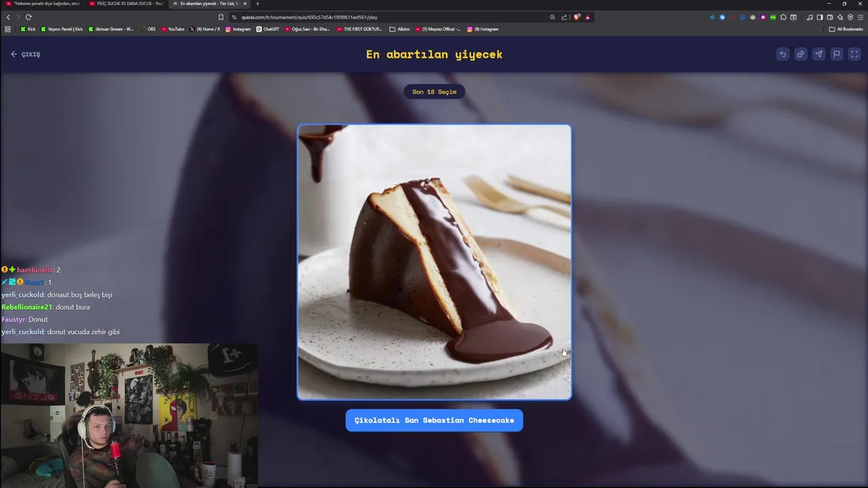Open Brave Shields lion icon
The width and height of the screenshot is (868, 488).
576,17
